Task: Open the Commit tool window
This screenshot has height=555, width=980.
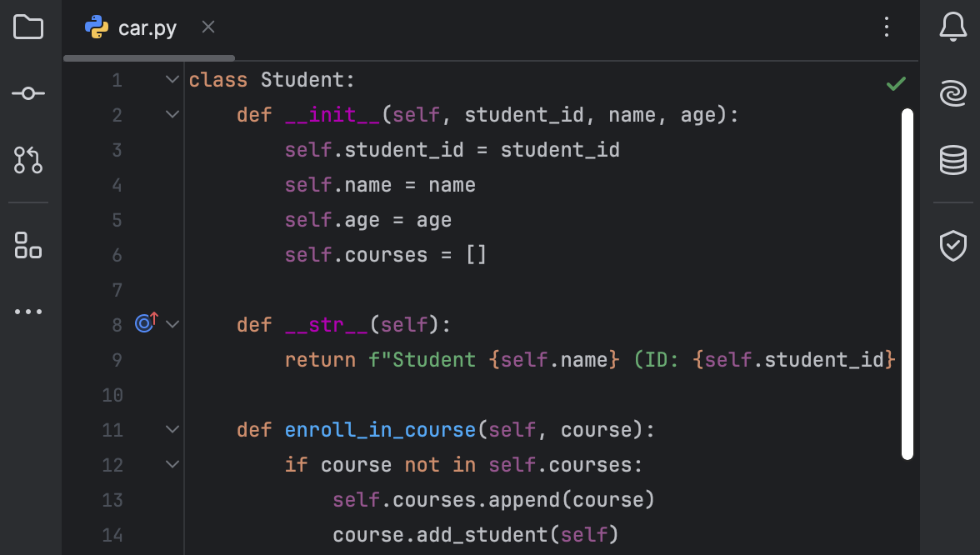Action: (29, 93)
